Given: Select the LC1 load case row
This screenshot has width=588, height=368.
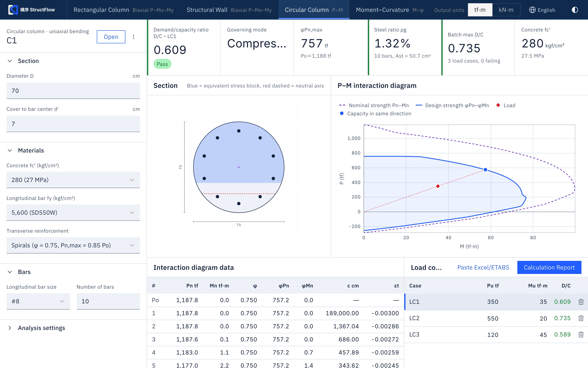Looking at the screenshot, I should (496, 302).
